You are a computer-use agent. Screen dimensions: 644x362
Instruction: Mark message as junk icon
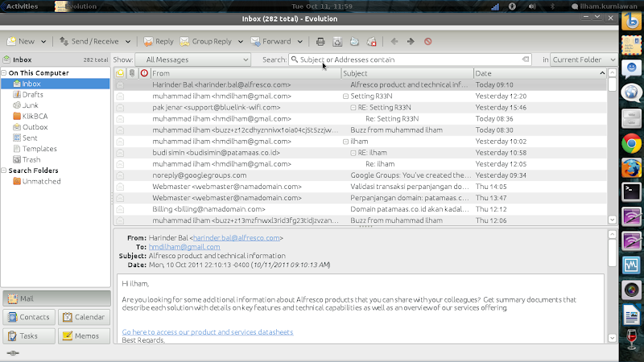[354, 42]
